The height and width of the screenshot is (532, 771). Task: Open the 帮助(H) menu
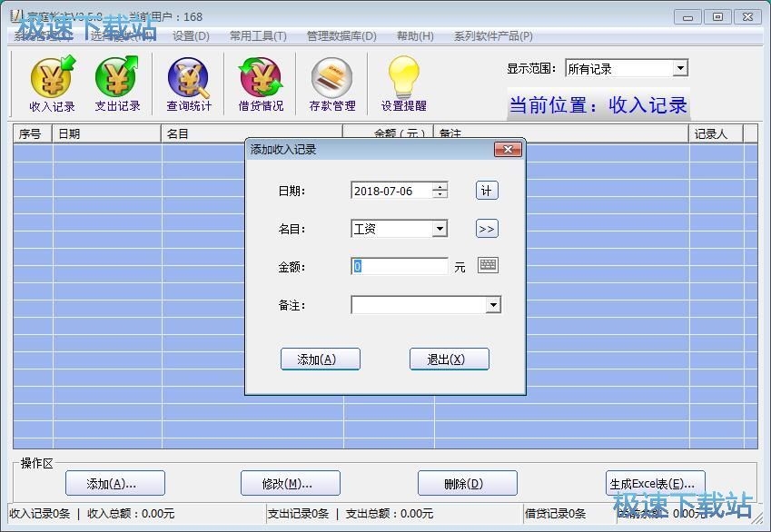point(415,36)
